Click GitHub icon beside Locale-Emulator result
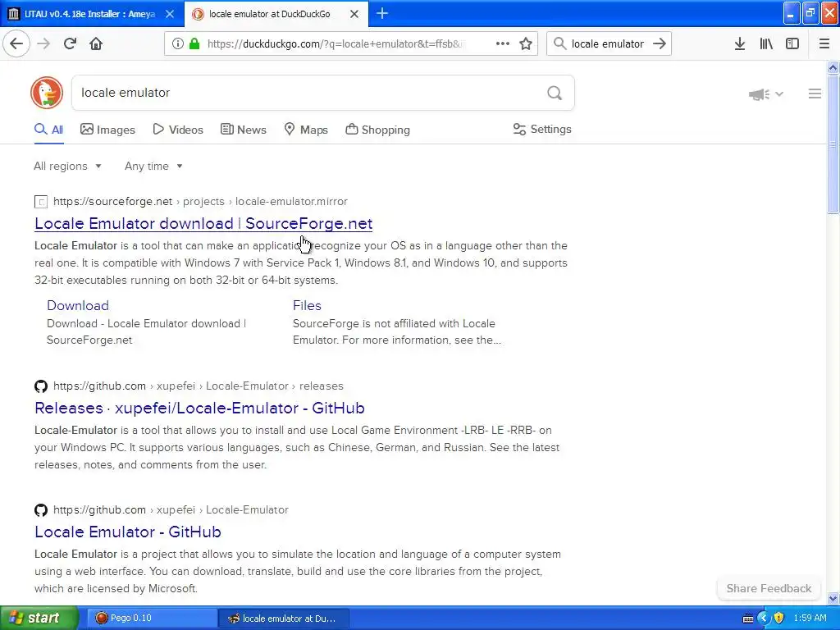Screen dimensions: 840x630 pyautogui.click(x=41, y=510)
